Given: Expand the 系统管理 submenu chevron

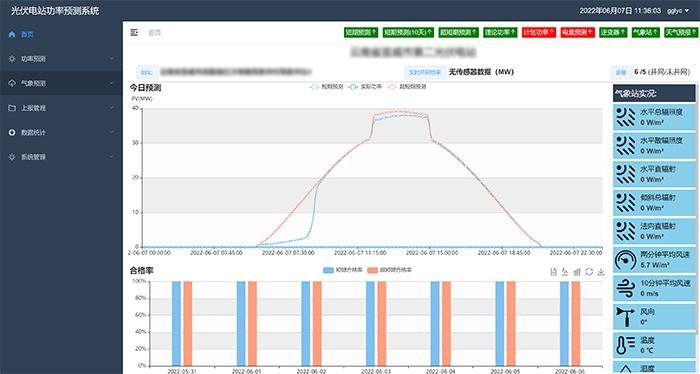Looking at the screenshot, I should pyautogui.click(x=112, y=157).
